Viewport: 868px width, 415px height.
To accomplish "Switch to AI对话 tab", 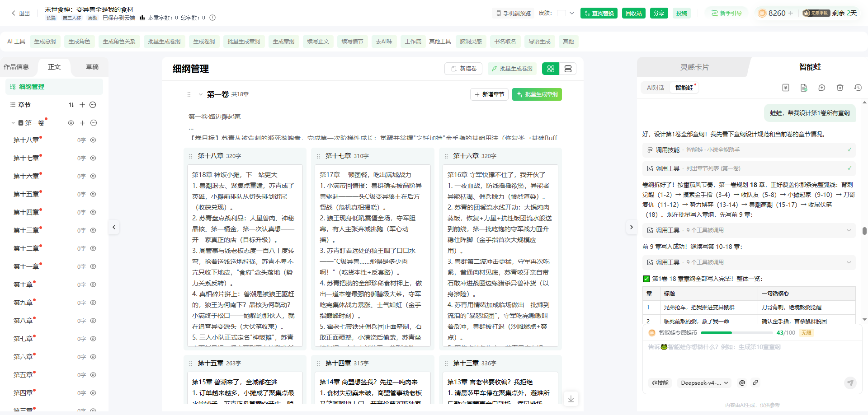I will [656, 88].
